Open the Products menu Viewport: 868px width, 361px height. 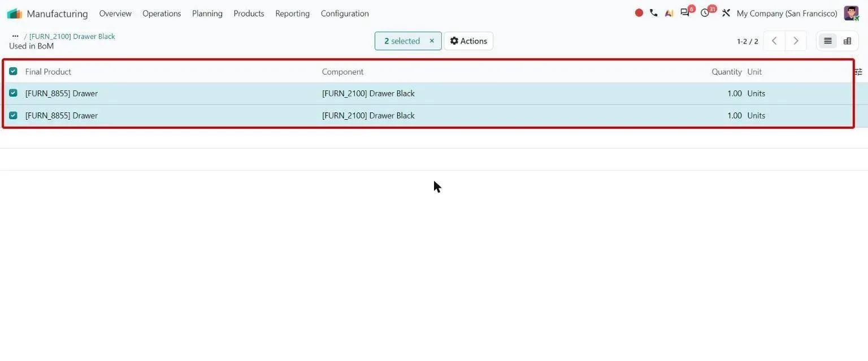249,14
